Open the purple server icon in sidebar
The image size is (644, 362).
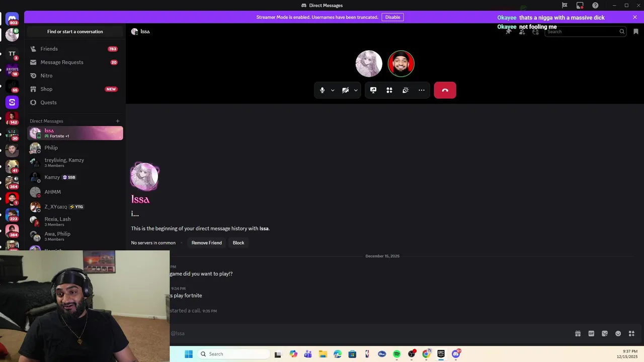pyautogui.click(x=12, y=102)
